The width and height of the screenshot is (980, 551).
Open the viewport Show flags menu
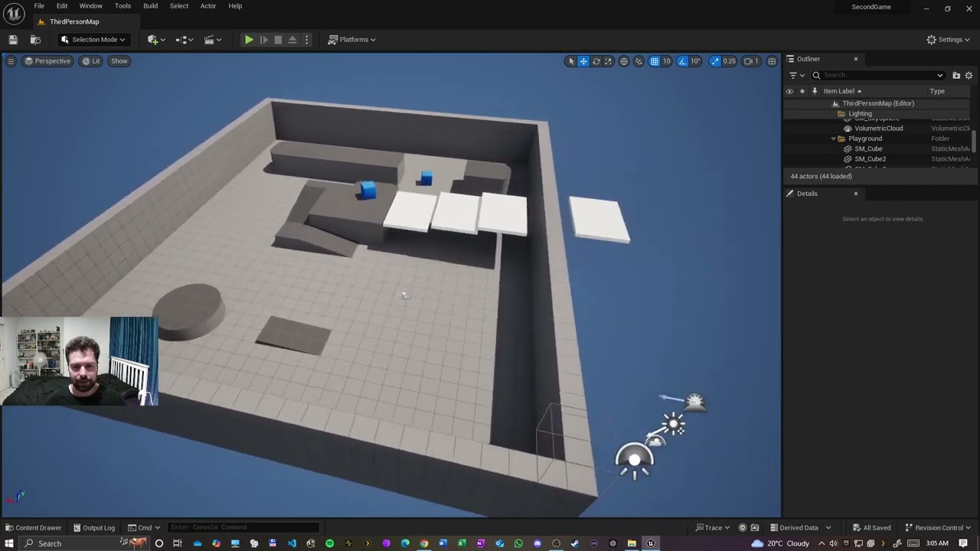coord(119,61)
